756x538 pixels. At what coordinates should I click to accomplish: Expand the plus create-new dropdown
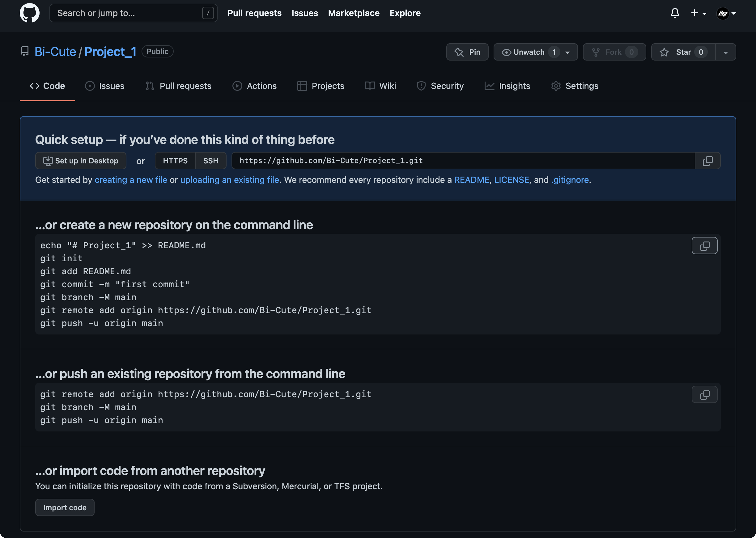[698, 13]
